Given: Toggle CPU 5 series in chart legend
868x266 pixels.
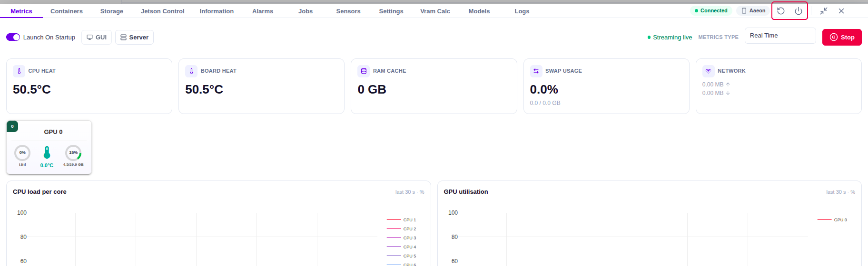Looking at the screenshot, I should (x=402, y=256).
